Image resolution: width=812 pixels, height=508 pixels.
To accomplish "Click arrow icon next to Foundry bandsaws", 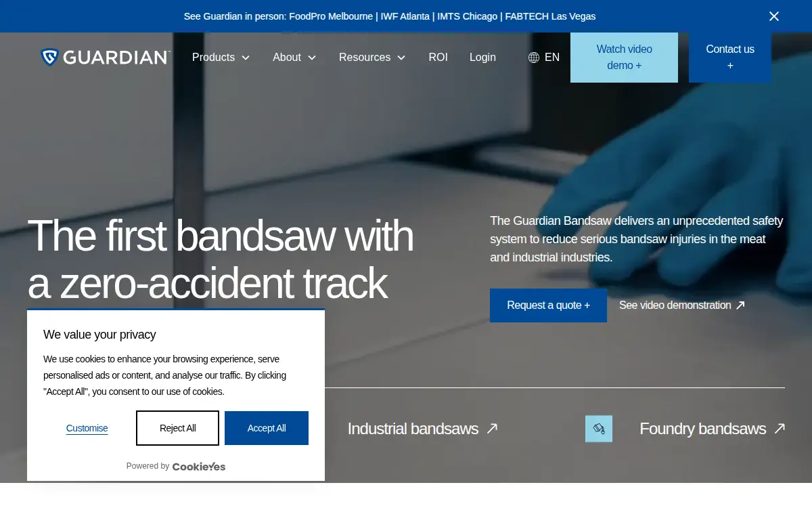I will coord(780,428).
